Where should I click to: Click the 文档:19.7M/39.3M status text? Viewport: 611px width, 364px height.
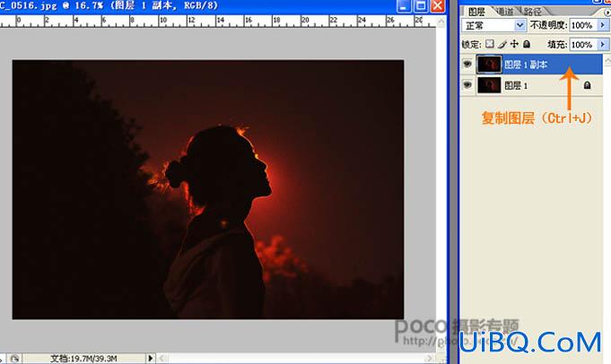(83, 359)
